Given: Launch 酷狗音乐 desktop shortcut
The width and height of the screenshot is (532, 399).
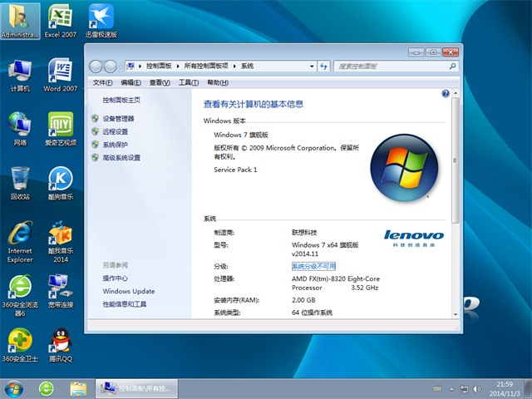Looking at the screenshot, I should click(x=59, y=180).
